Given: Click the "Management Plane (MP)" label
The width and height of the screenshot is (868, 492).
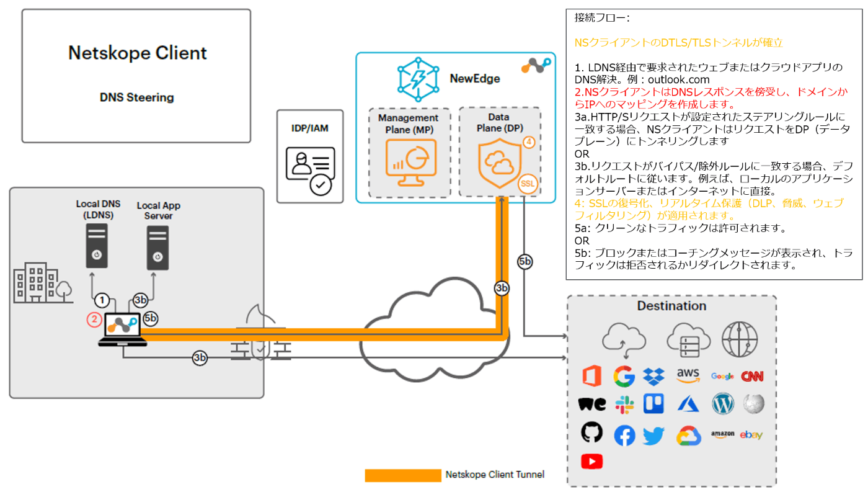Looking at the screenshot, I should click(x=409, y=123).
